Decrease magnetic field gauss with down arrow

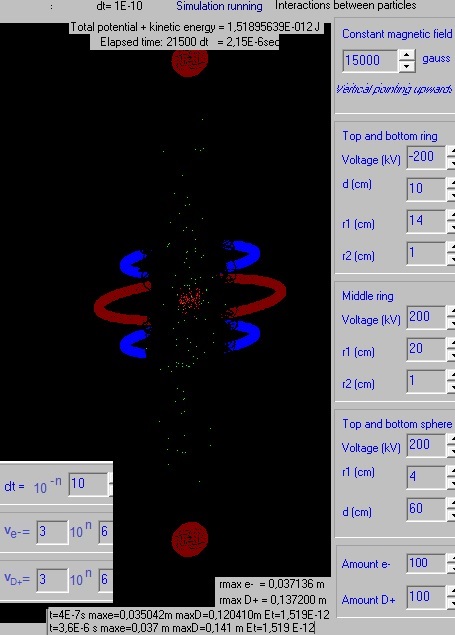[x=406, y=67]
